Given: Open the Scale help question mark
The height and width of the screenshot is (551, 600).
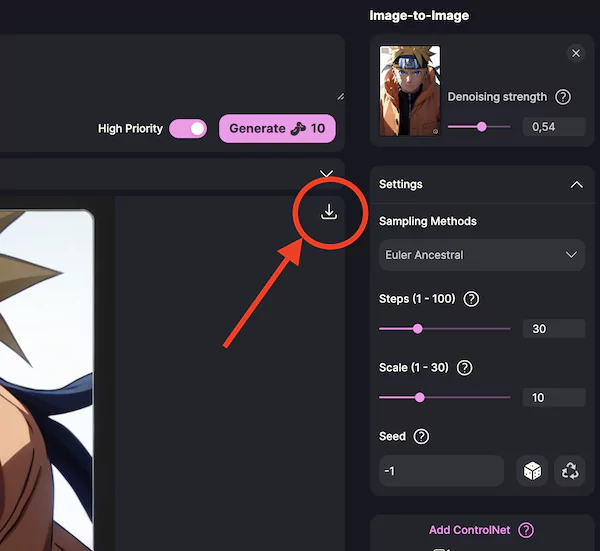Looking at the screenshot, I should tap(465, 368).
